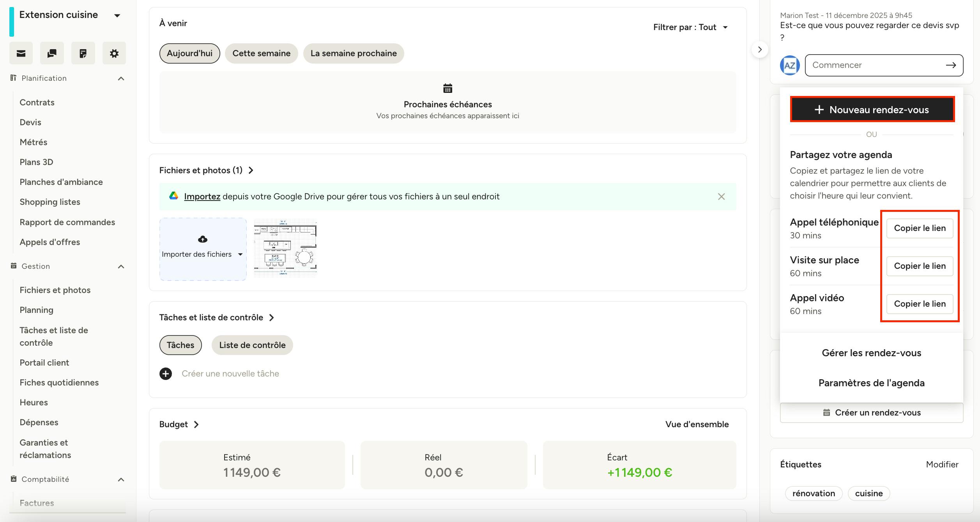Image resolution: width=980 pixels, height=522 pixels.
Task: Send message with the arrow icon
Action: [951, 65]
